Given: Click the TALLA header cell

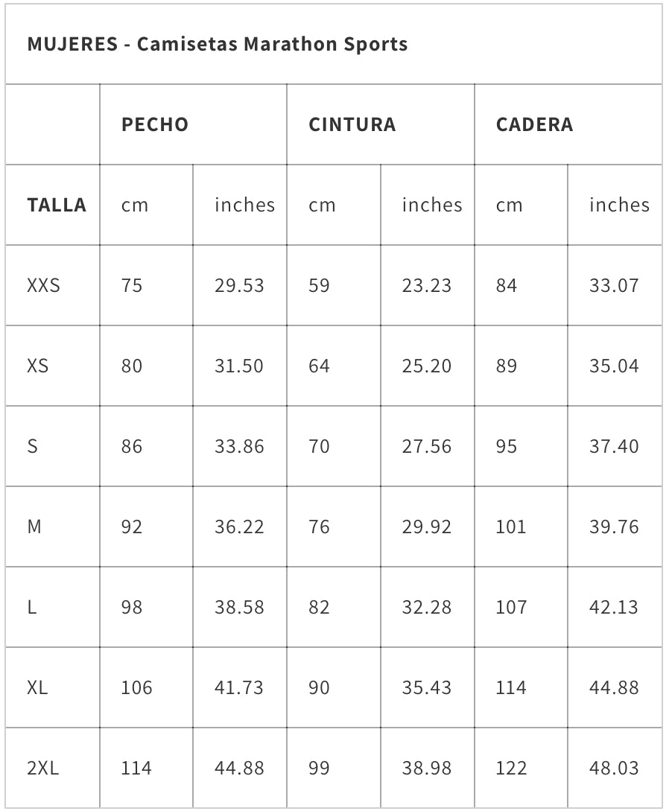Looking at the screenshot, I should click(x=57, y=205).
